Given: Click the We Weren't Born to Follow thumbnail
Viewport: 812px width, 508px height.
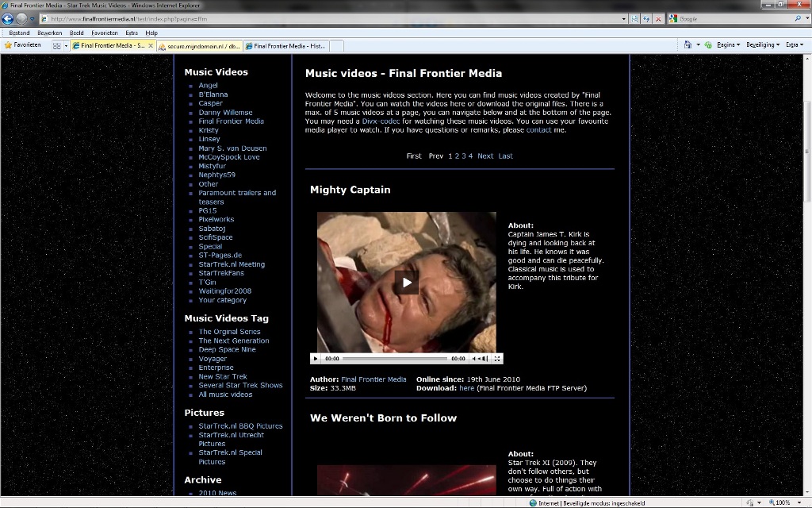Looking at the screenshot, I should (x=407, y=480).
